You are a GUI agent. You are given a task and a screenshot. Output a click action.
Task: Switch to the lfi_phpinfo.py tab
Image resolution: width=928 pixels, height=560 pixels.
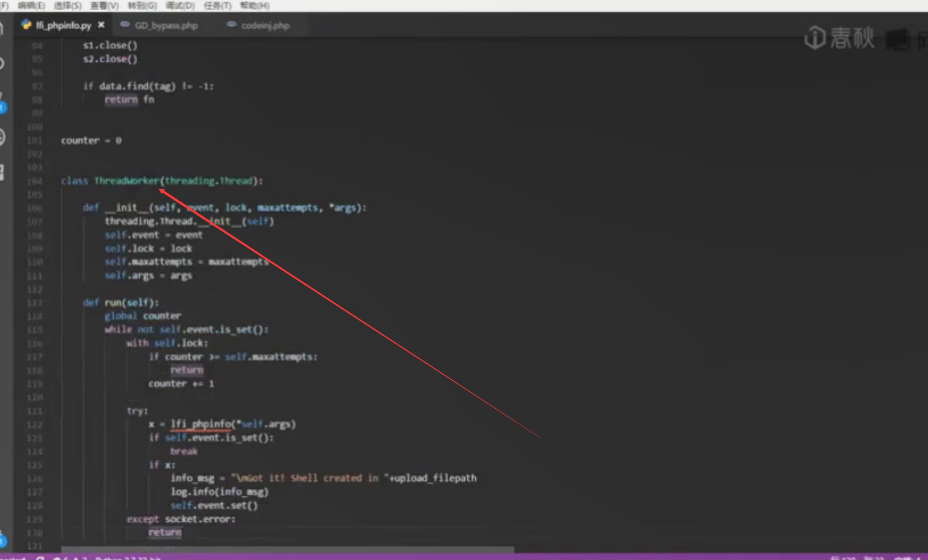[x=64, y=25]
